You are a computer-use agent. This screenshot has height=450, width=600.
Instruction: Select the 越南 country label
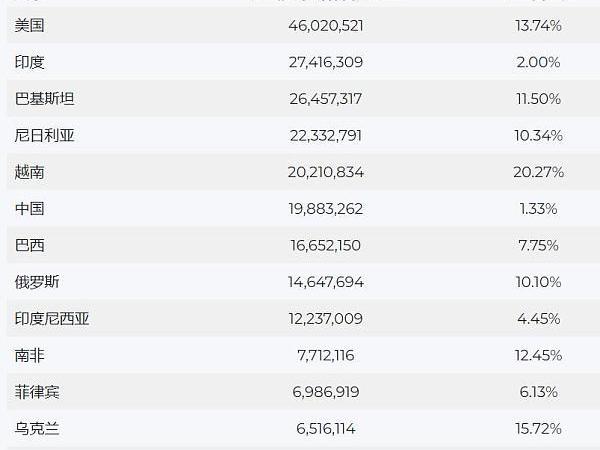click(x=31, y=172)
